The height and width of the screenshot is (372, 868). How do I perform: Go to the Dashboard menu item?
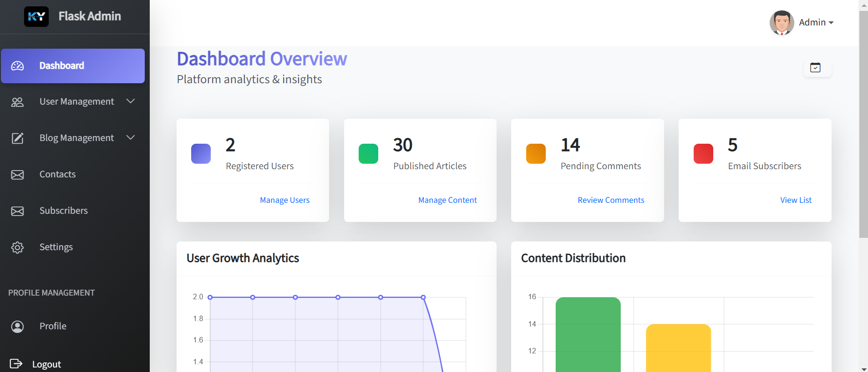tap(73, 66)
